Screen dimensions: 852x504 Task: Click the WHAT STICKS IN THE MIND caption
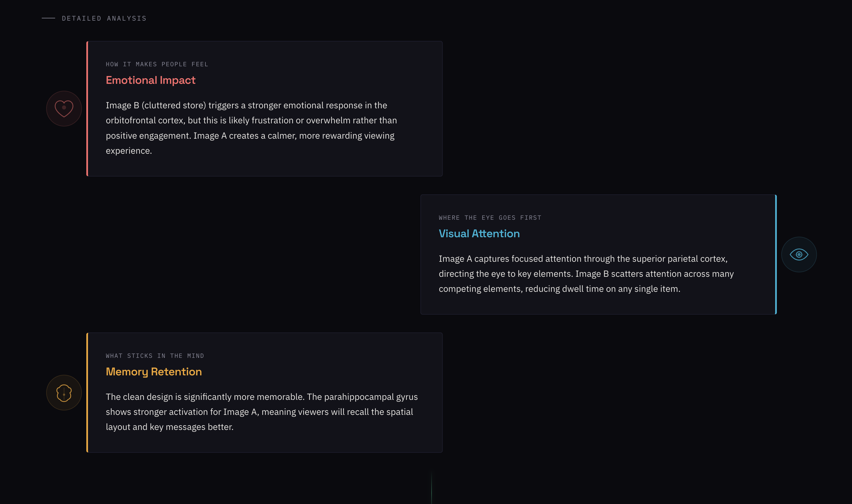[155, 356]
